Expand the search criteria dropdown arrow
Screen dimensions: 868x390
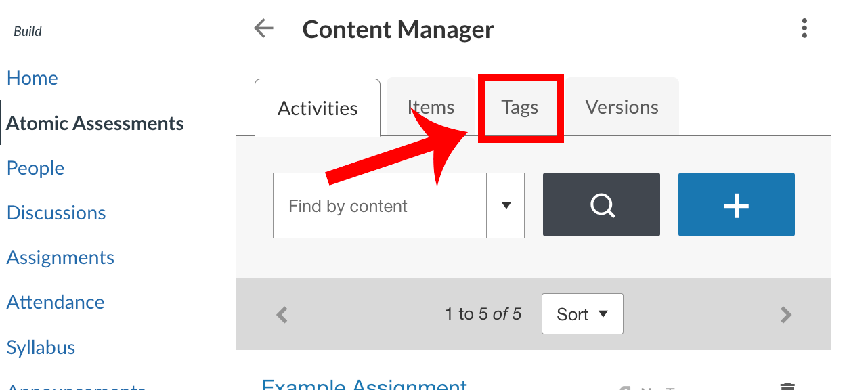(506, 204)
